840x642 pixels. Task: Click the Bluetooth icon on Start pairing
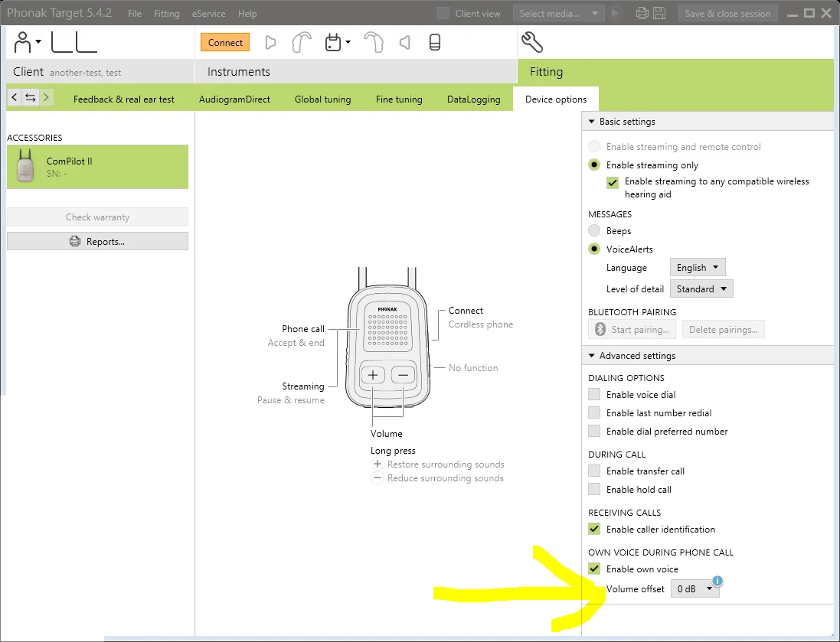[600, 329]
